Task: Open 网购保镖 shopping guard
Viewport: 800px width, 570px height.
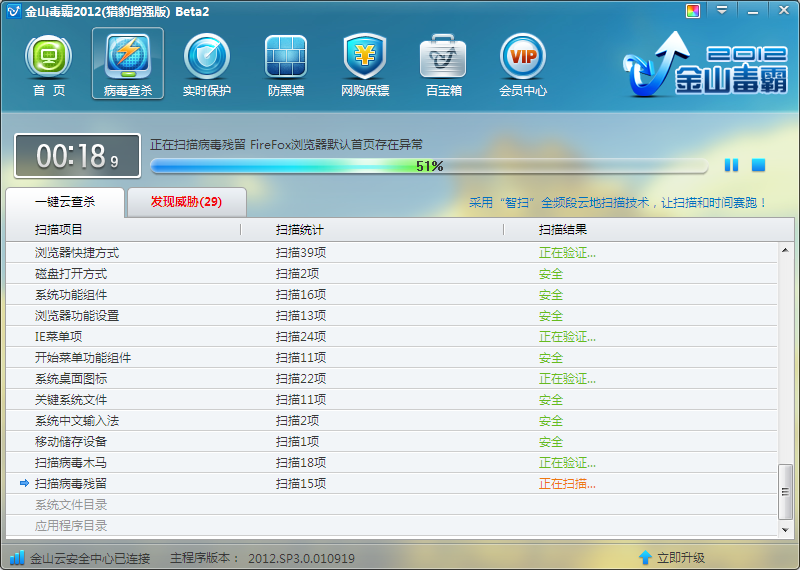Action: pyautogui.click(x=364, y=64)
